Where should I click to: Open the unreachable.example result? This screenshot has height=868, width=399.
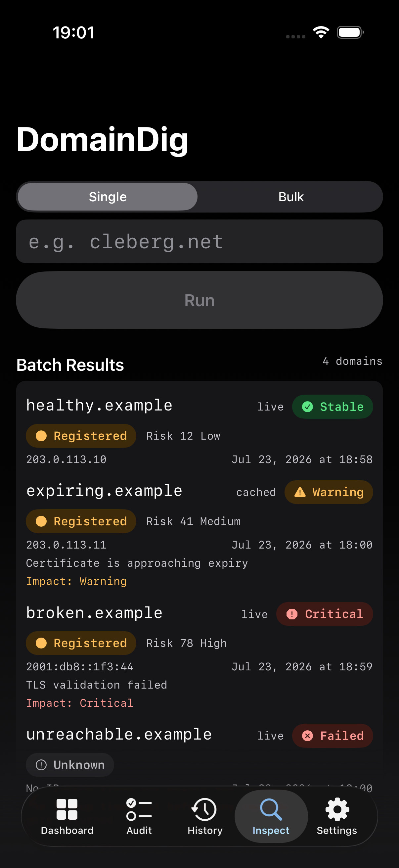pos(199,755)
